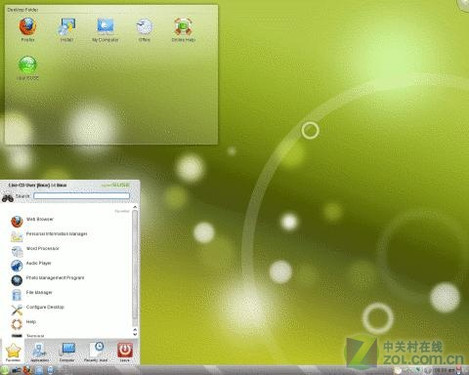Click the scroll-up arrow of menu list
469x375 pixels.
click(135, 207)
